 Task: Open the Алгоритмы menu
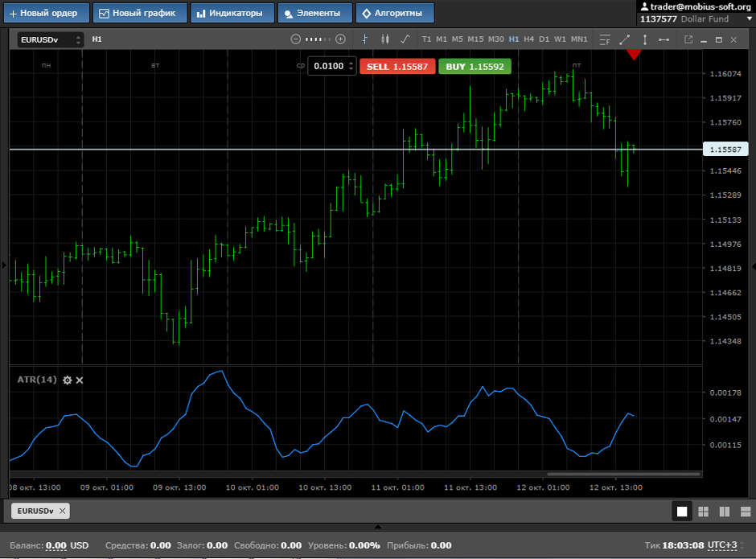[395, 13]
